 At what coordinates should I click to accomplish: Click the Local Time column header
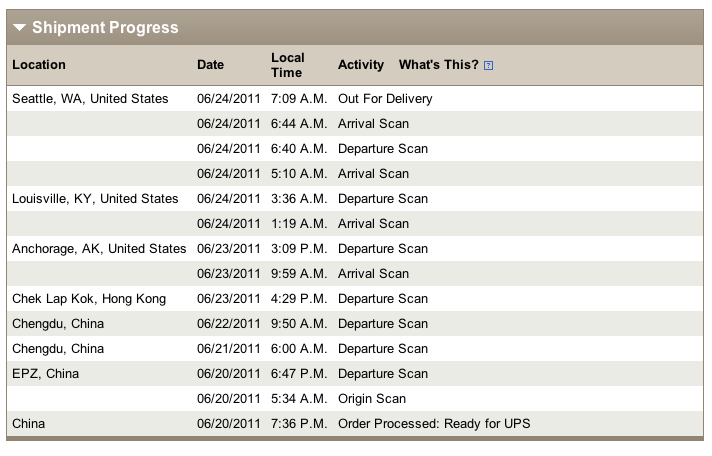288,65
